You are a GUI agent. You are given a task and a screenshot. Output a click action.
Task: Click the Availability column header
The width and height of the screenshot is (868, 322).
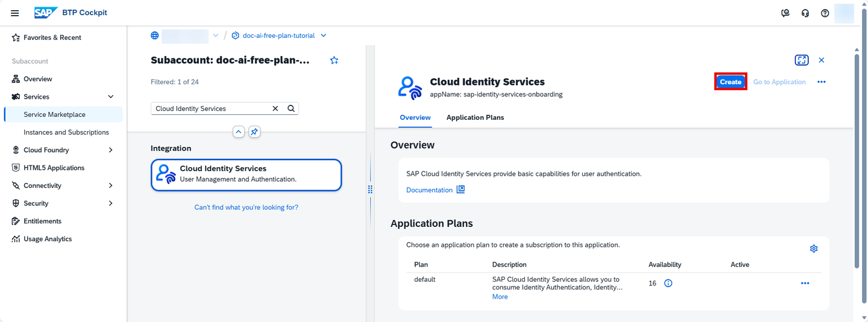(x=665, y=265)
